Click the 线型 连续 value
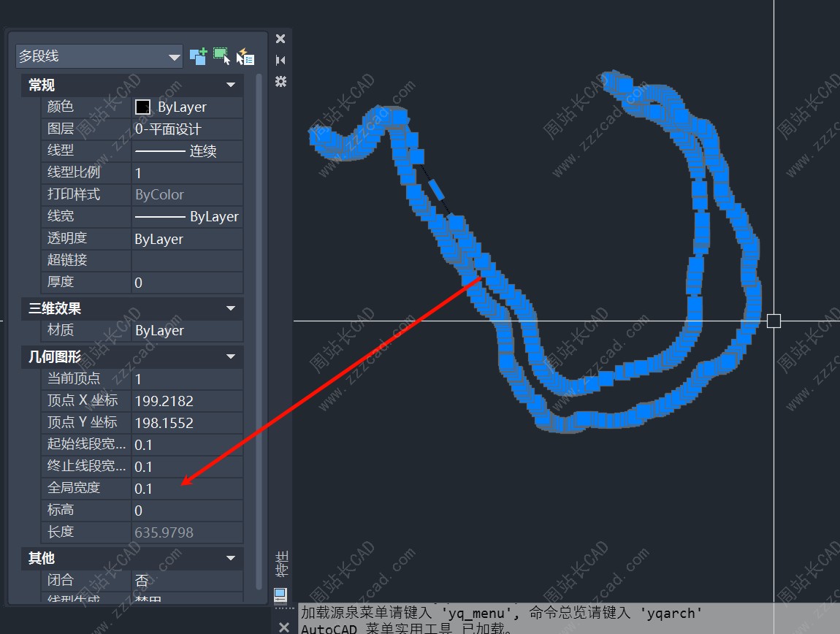The image size is (840, 634). click(187, 151)
